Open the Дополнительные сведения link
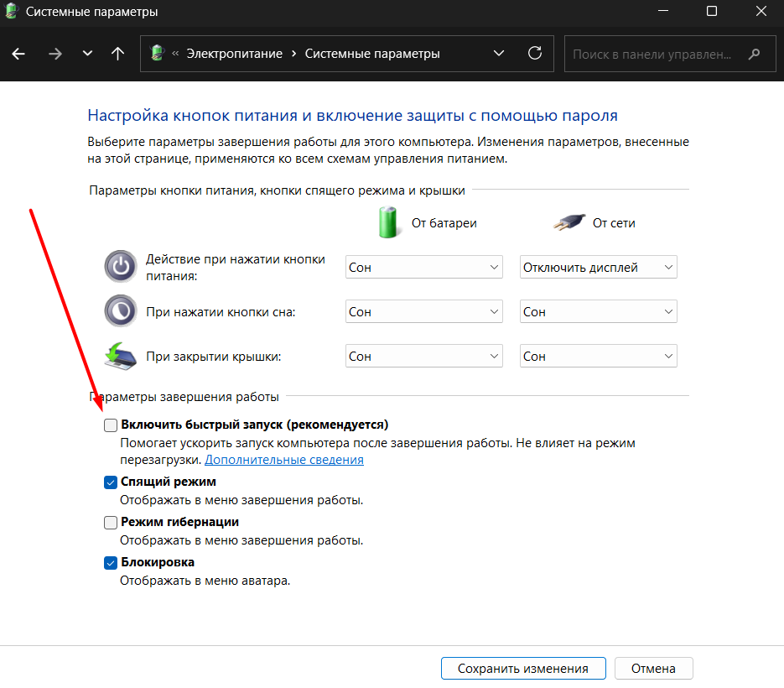Screen dimensions: 784x688 click(284, 460)
